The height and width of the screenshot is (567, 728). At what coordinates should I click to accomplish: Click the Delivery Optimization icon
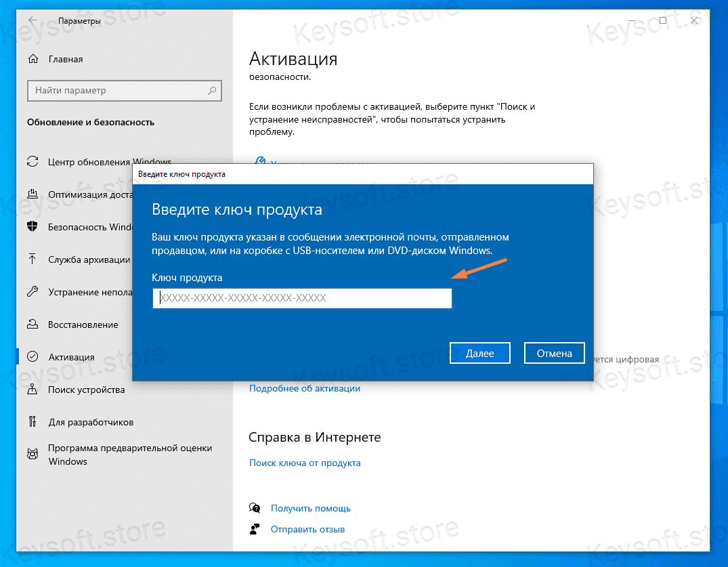33,194
